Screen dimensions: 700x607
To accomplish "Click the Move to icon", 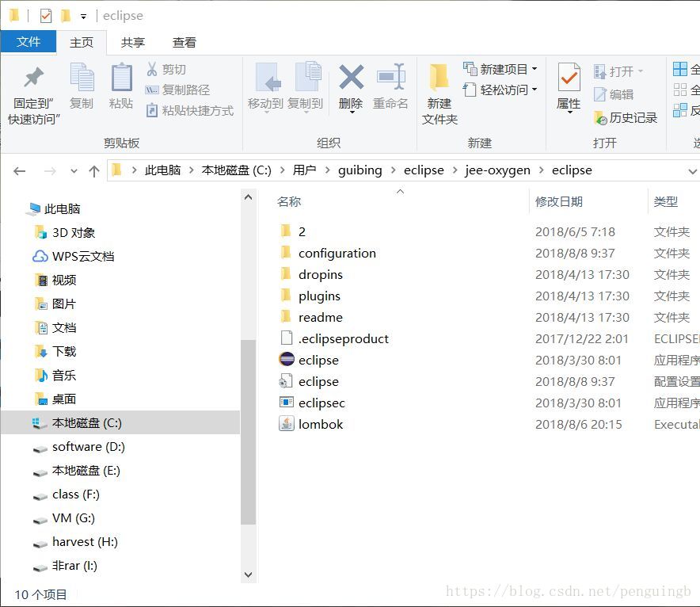I will tap(268, 78).
